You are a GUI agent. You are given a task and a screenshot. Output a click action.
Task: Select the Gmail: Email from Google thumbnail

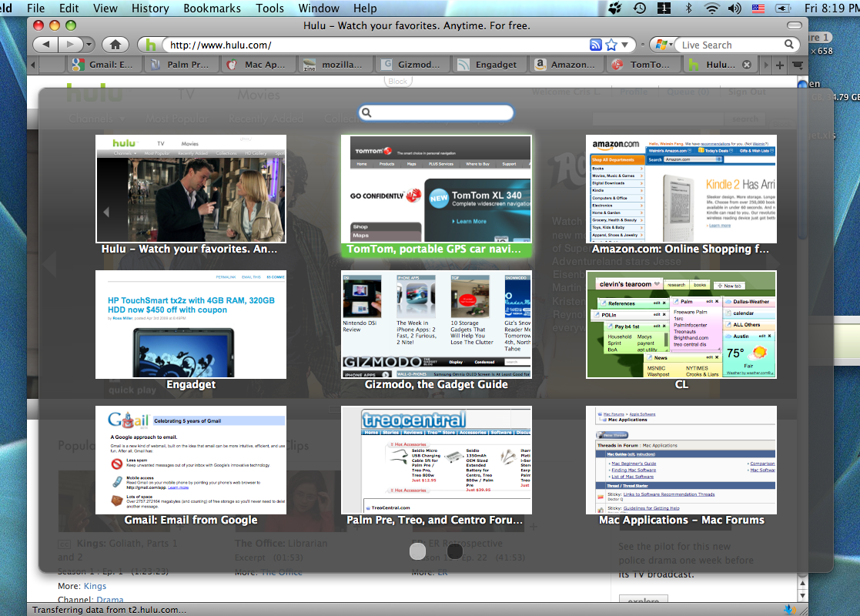(191, 460)
